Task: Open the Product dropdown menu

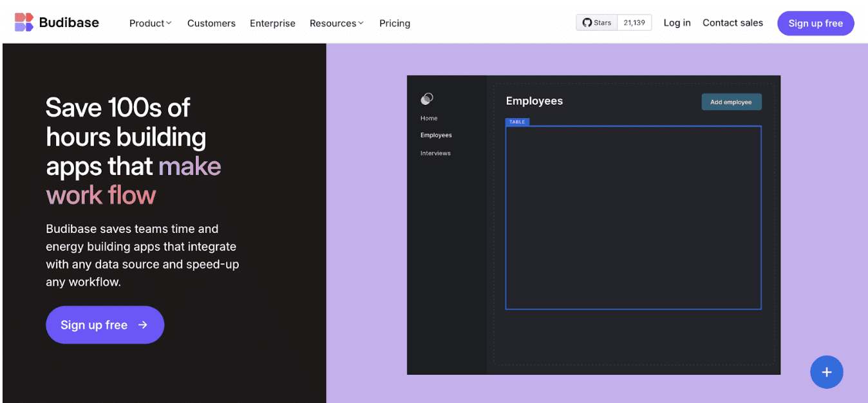Action: [x=151, y=23]
